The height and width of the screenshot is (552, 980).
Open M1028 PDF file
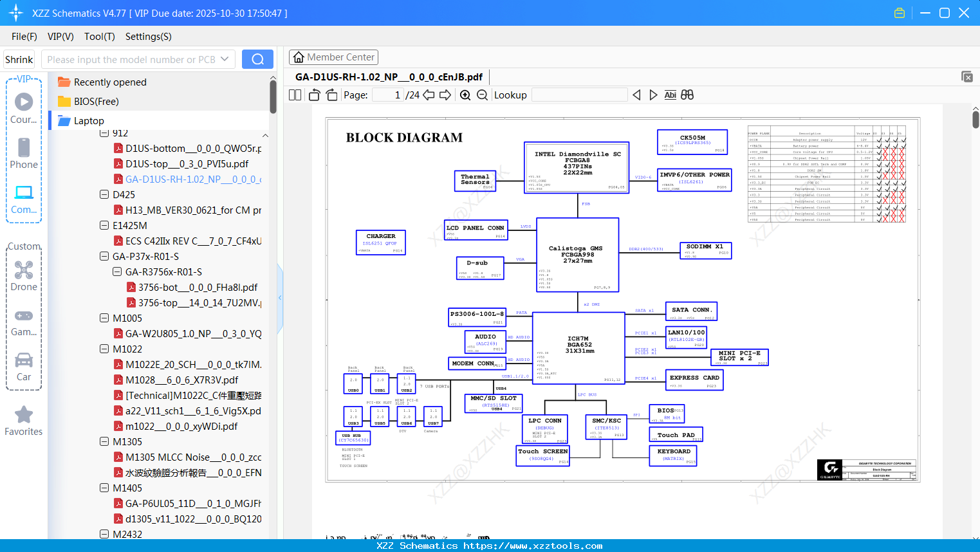click(176, 380)
